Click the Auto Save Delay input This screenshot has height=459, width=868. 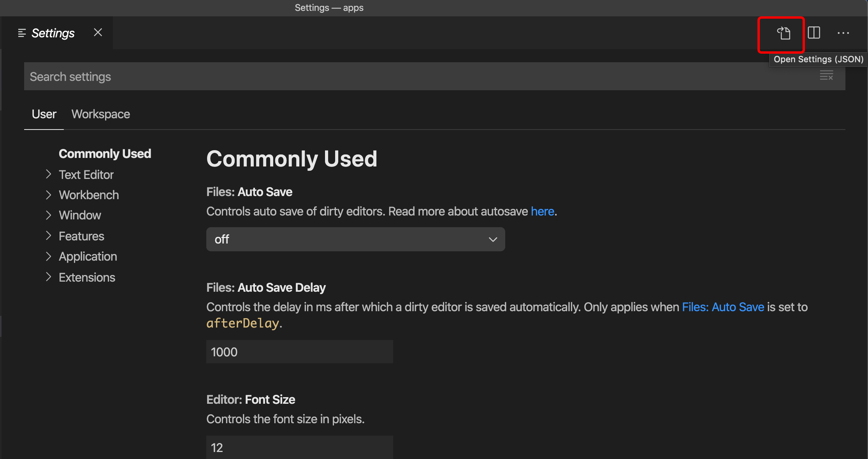(299, 352)
